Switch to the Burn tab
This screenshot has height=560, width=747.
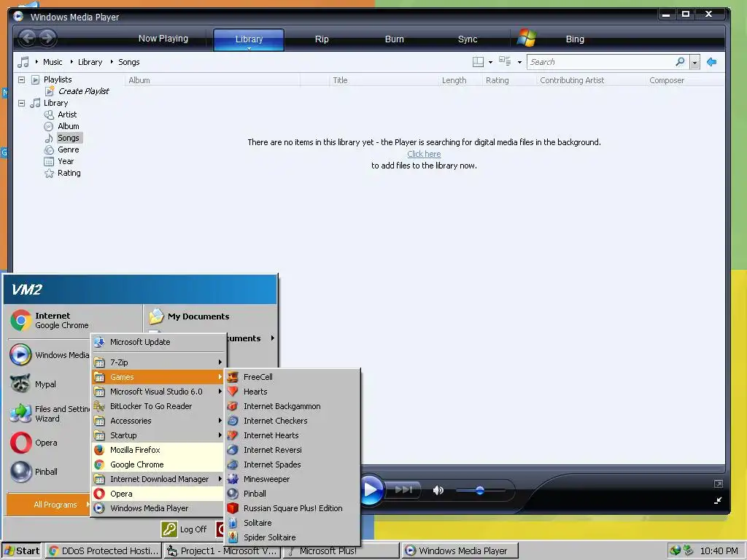pos(395,39)
